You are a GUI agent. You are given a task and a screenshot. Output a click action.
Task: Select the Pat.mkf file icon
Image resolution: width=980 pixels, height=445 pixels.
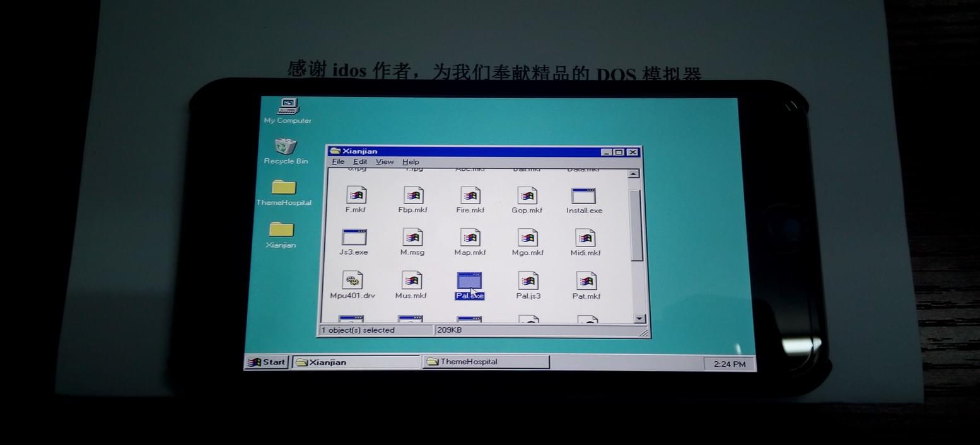(x=586, y=280)
